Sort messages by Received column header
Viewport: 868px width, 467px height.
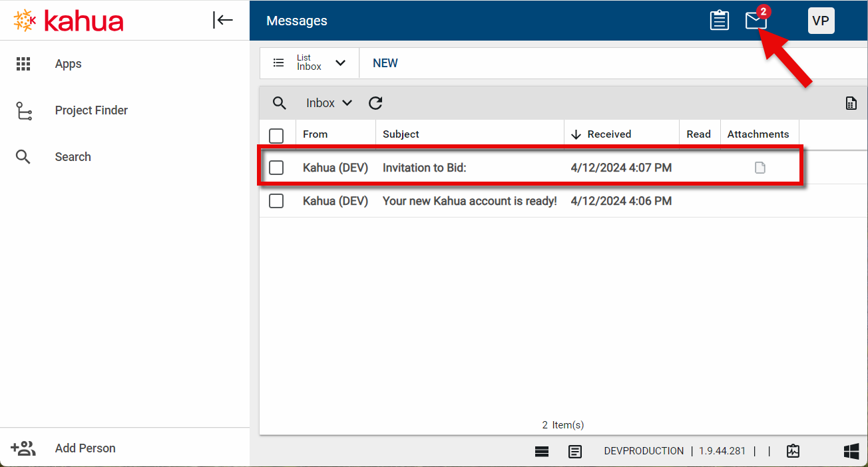(x=608, y=134)
